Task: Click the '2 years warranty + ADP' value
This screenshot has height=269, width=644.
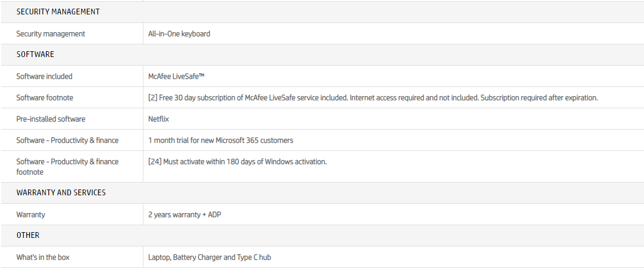Action: 184,215
